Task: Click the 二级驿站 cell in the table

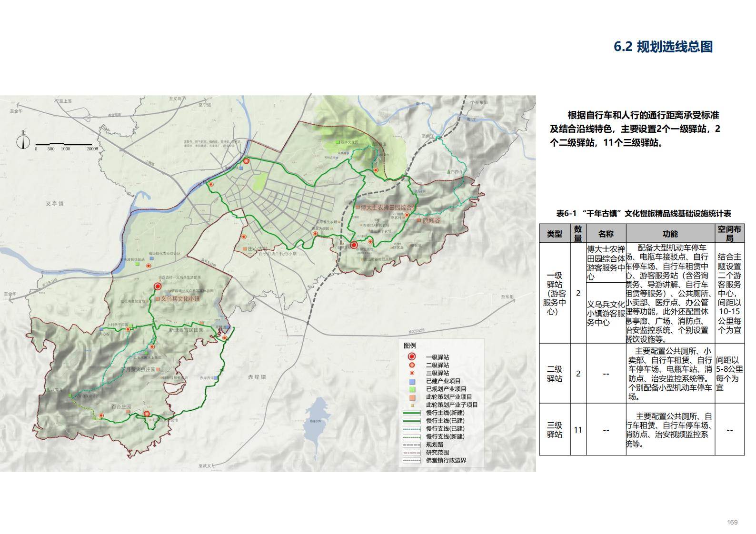Action: [x=554, y=374]
